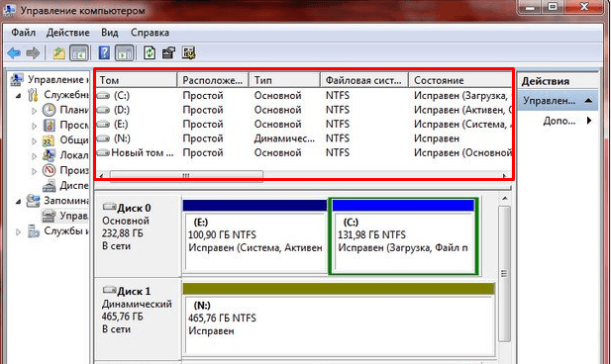Open the Действие menu
Viewport: 611px width, 364px height.
click(67, 33)
